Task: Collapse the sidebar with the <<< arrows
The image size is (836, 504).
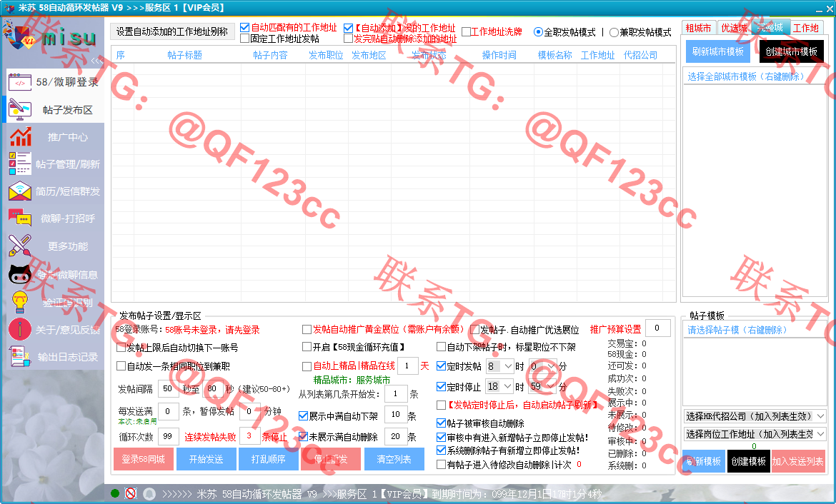Action: (96, 61)
